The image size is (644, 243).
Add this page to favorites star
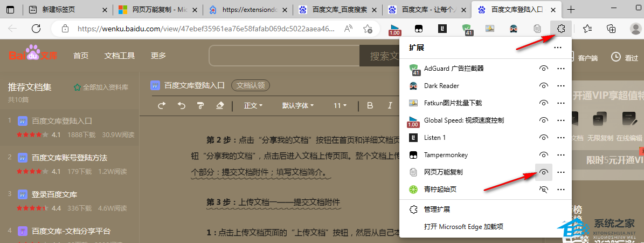point(368,29)
